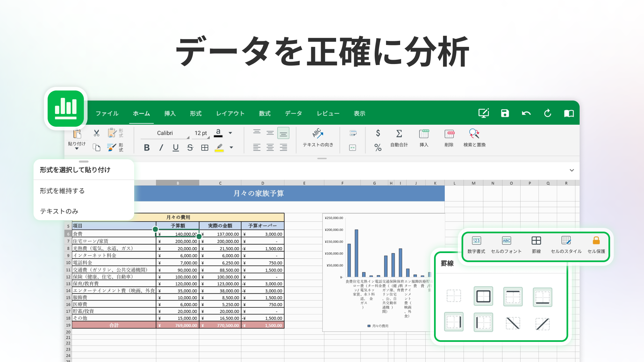Select the 表示 tab
Image resolution: width=644 pixels, height=362 pixels.
360,113
